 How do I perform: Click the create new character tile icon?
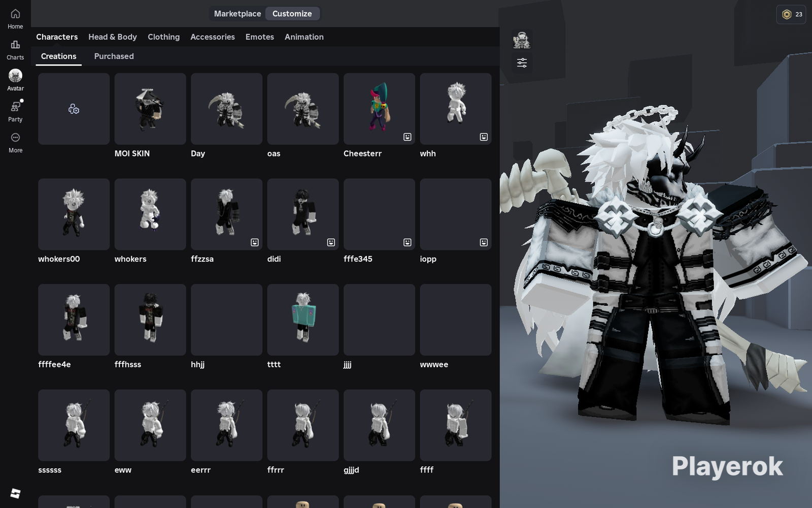point(74,109)
